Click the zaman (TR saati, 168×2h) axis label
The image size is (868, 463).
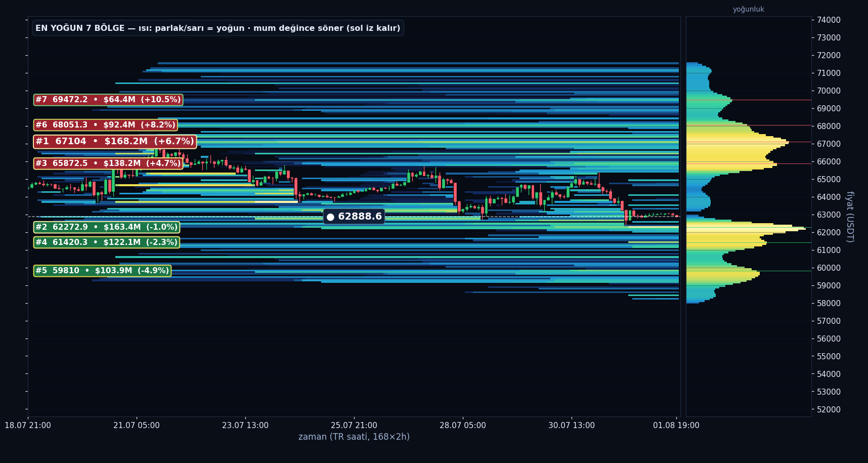[354, 437]
